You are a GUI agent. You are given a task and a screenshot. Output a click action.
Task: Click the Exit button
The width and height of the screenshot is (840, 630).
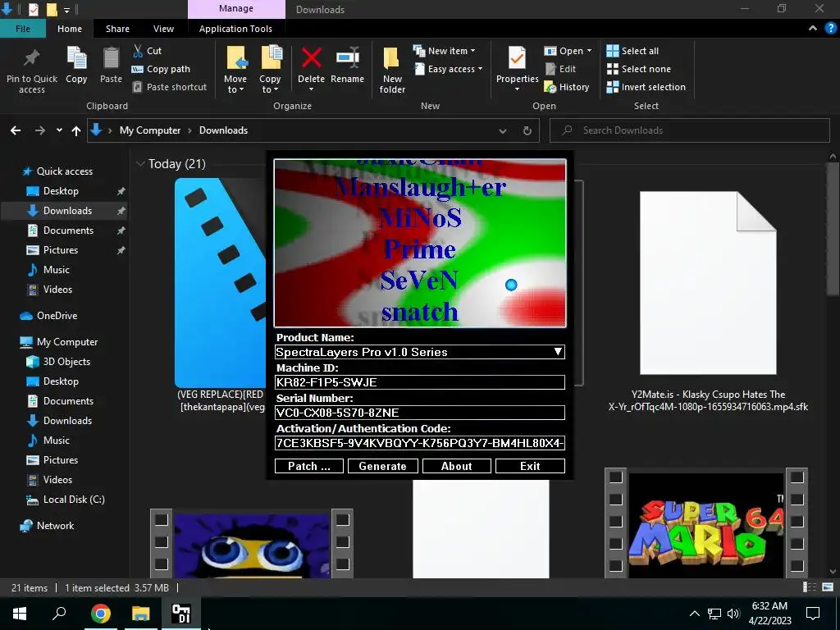tap(530, 466)
